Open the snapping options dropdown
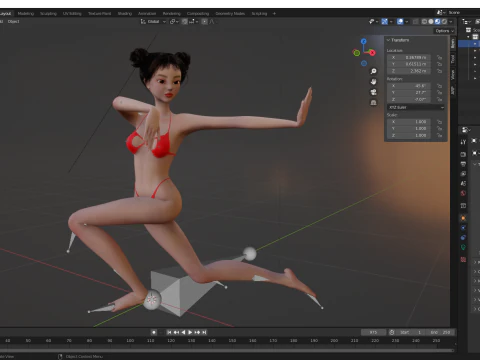 click(x=193, y=22)
